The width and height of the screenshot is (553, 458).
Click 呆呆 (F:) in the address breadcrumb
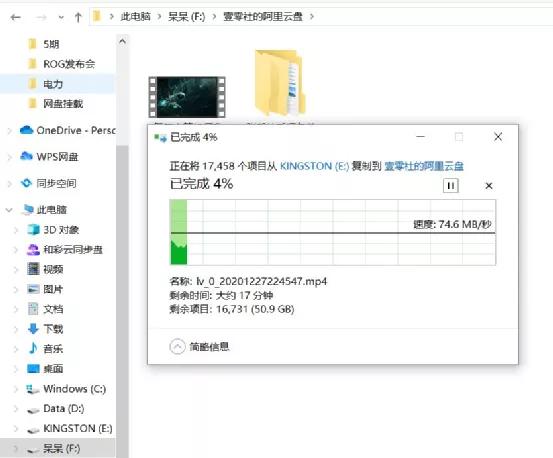click(x=186, y=17)
